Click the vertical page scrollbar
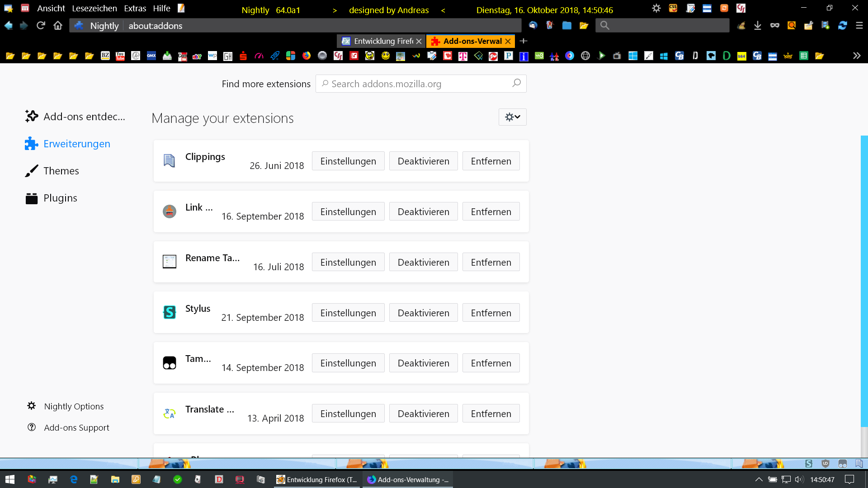This screenshot has width=868, height=488. click(864, 280)
